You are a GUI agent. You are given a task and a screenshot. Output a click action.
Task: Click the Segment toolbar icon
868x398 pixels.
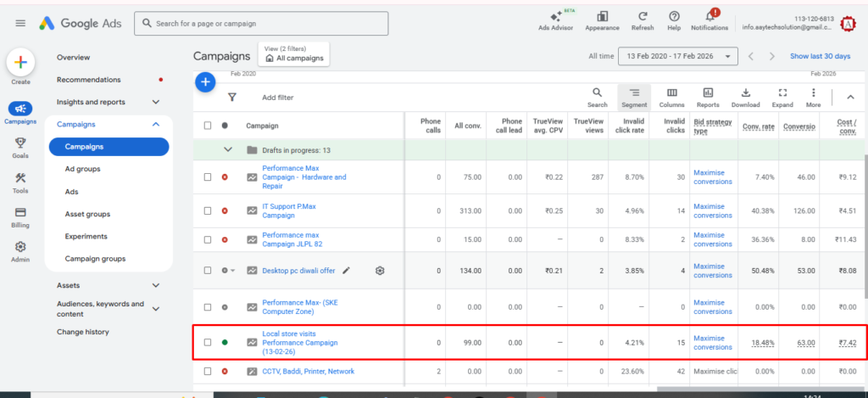point(634,97)
